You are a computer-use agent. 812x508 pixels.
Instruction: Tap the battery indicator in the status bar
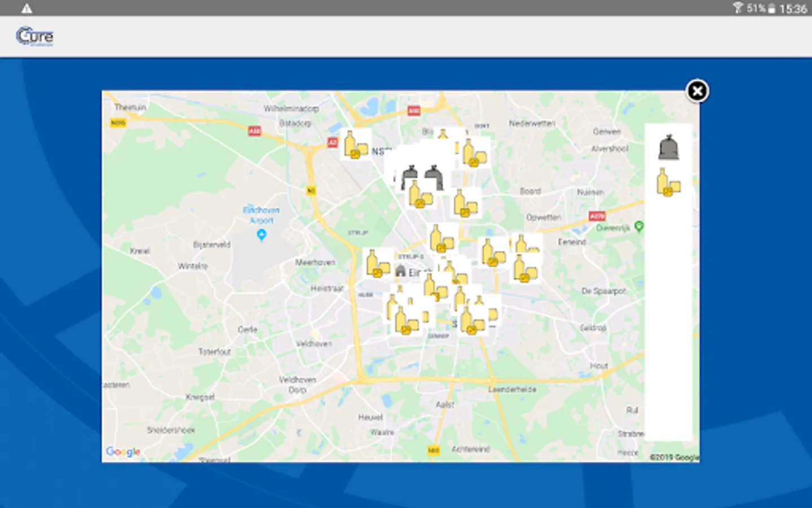coord(771,8)
